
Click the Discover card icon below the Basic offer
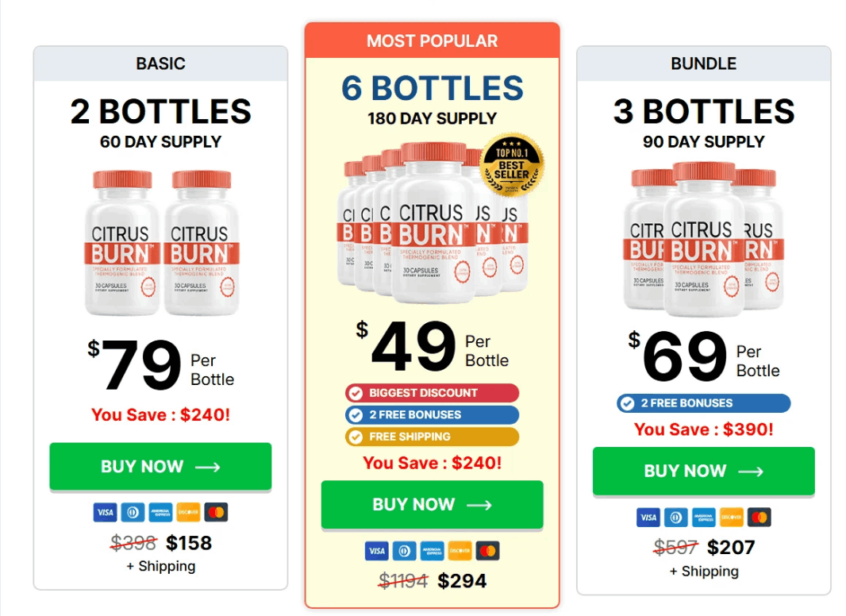click(x=188, y=512)
